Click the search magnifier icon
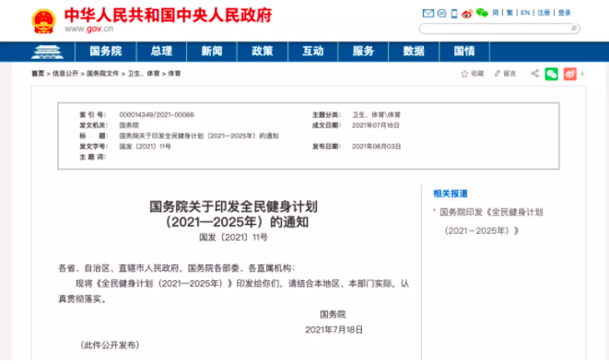Image resolution: width=609 pixels, height=364 pixels. (574, 29)
